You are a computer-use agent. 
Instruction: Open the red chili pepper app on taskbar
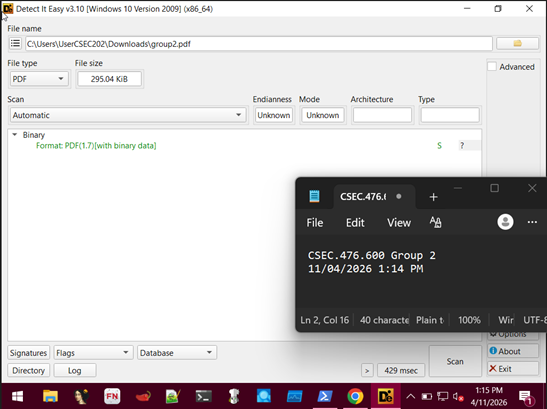142,397
